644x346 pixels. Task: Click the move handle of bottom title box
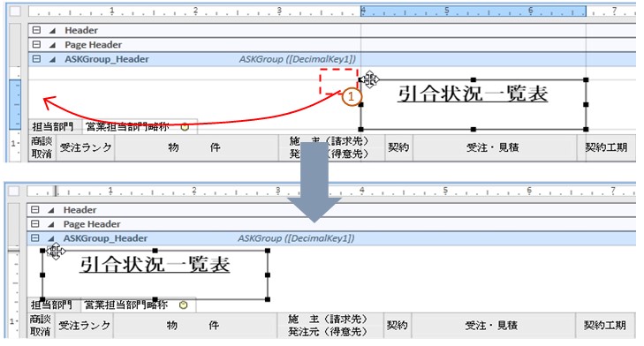(56, 251)
